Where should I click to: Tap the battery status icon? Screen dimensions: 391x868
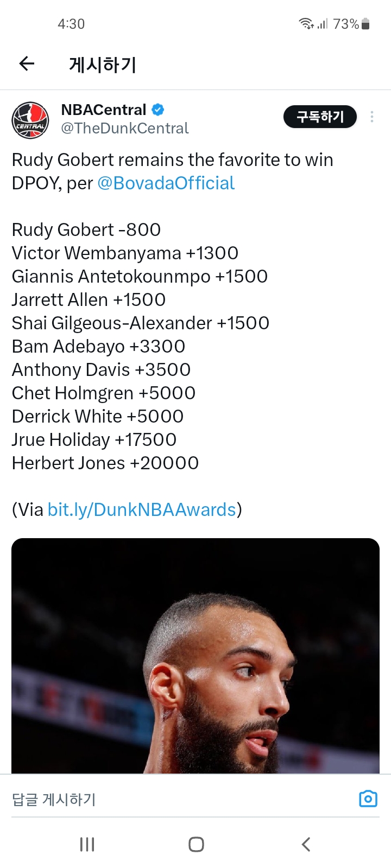[365, 24]
